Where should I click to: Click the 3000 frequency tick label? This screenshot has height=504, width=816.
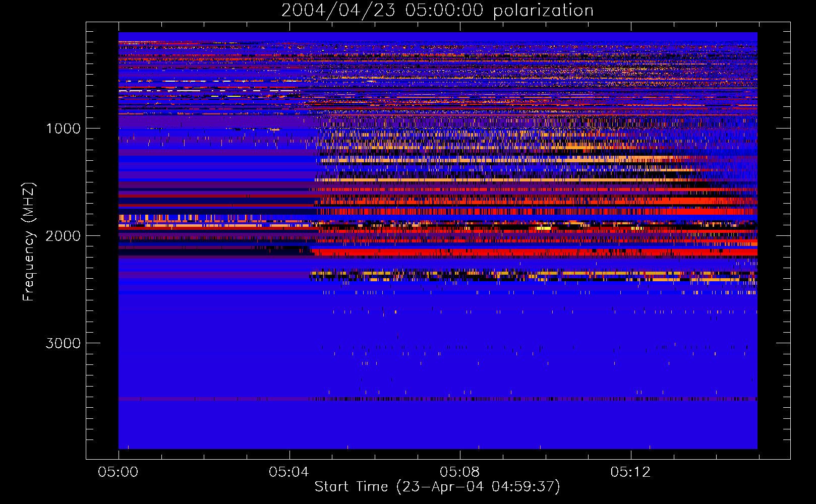click(x=63, y=343)
